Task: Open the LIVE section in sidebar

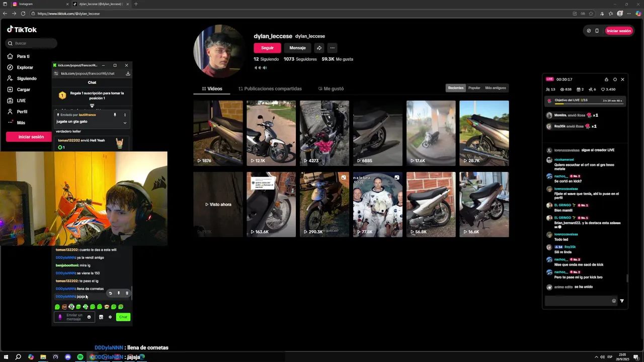Action: pos(16,101)
